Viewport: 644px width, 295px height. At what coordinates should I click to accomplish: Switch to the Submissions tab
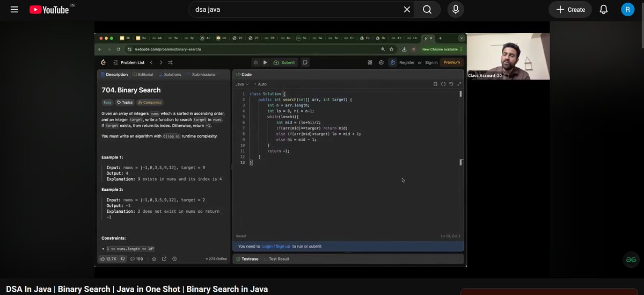coord(201,75)
